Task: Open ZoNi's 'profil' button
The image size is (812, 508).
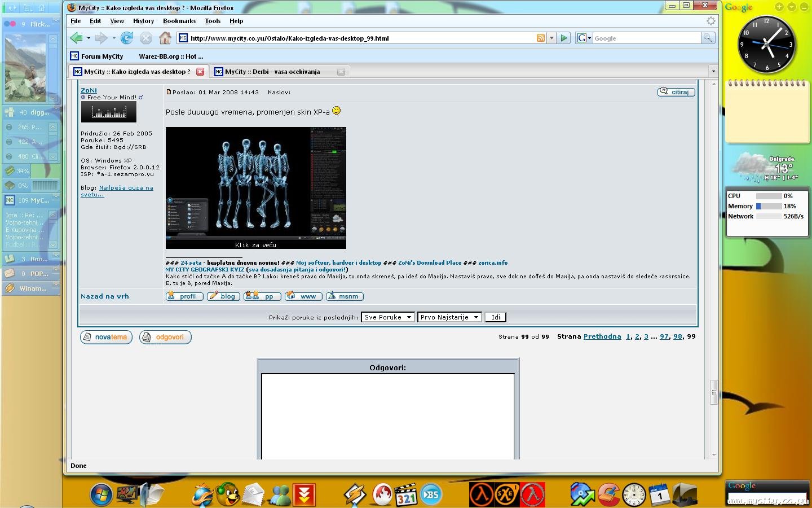Action: click(184, 296)
